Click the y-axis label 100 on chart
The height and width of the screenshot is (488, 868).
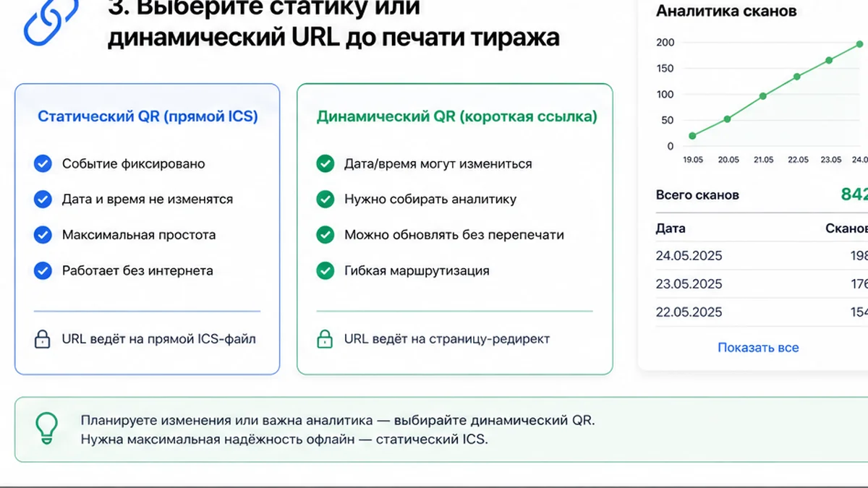pos(665,95)
